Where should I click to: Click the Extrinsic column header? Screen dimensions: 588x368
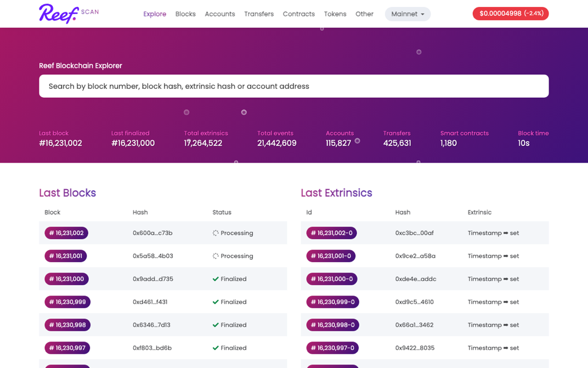[x=479, y=212]
